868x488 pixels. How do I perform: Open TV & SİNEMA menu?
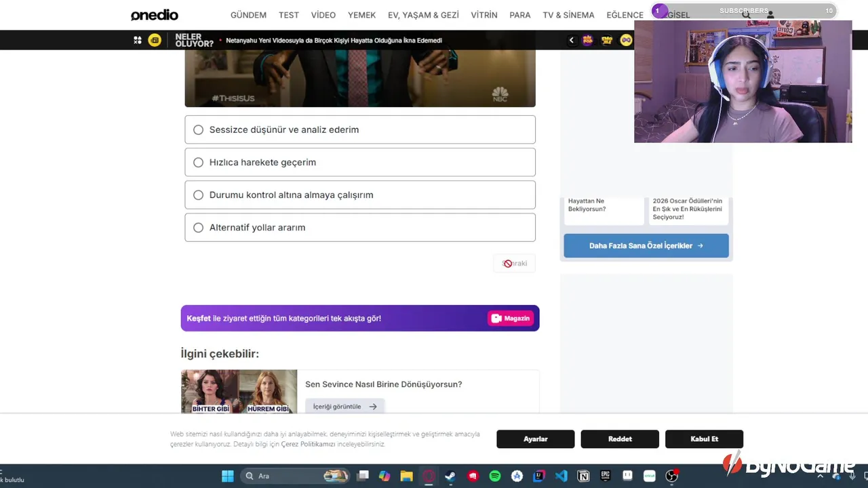pyautogui.click(x=568, y=15)
